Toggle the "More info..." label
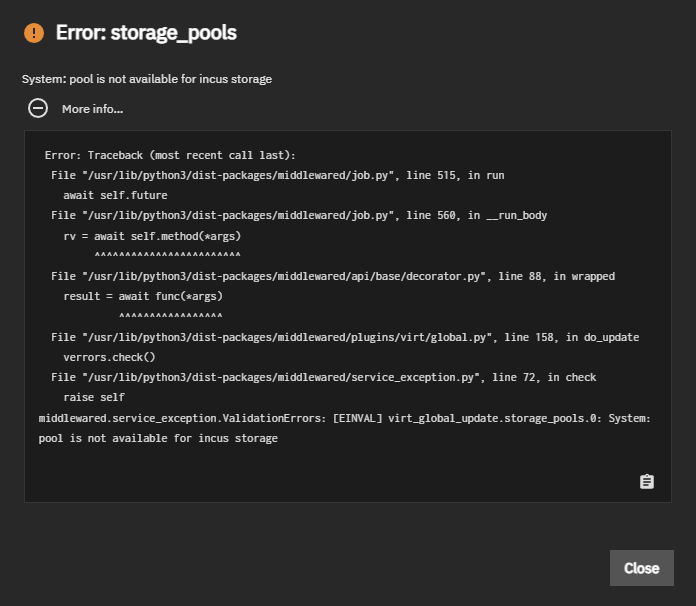The image size is (696, 606). point(92,109)
